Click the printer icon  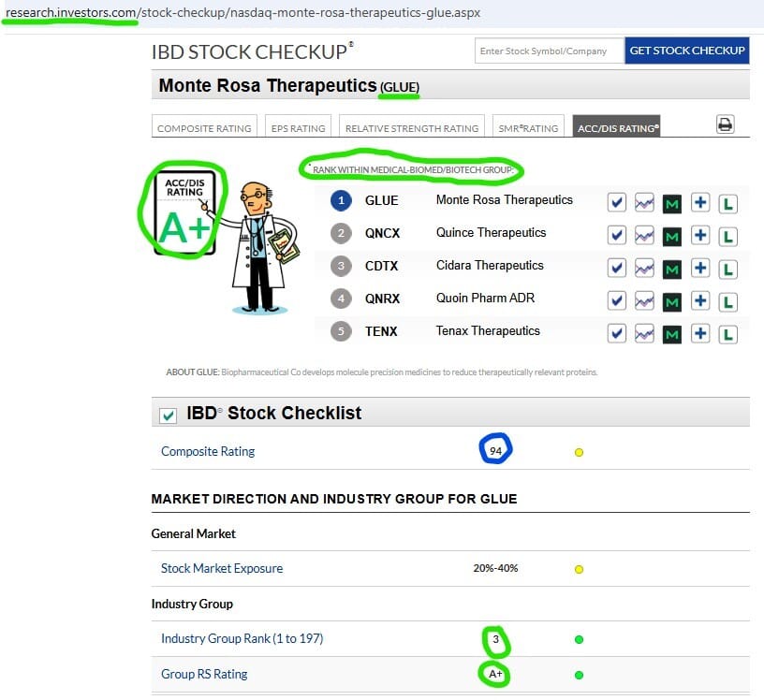pos(725,124)
